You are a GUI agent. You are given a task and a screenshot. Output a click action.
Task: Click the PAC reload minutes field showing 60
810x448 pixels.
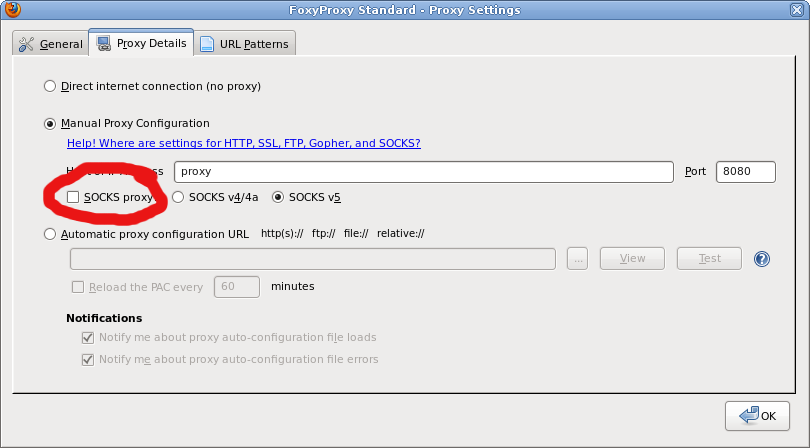(x=237, y=287)
